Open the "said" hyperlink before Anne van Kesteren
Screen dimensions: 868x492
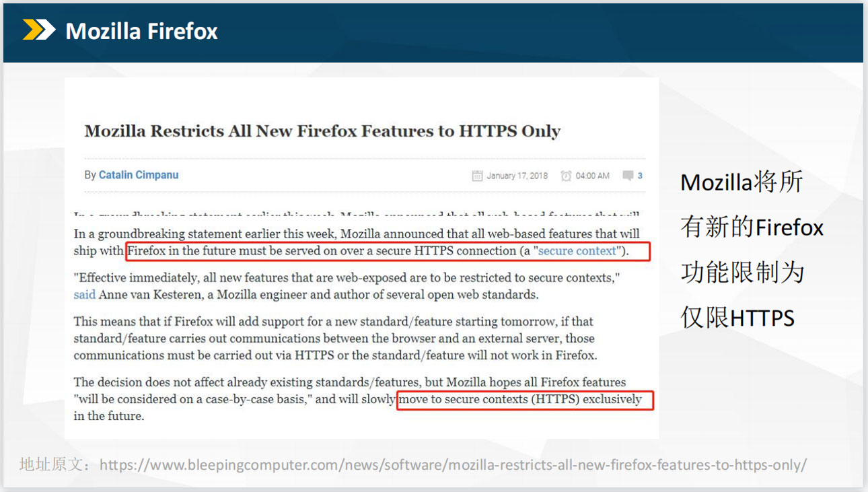coord(84,294)
